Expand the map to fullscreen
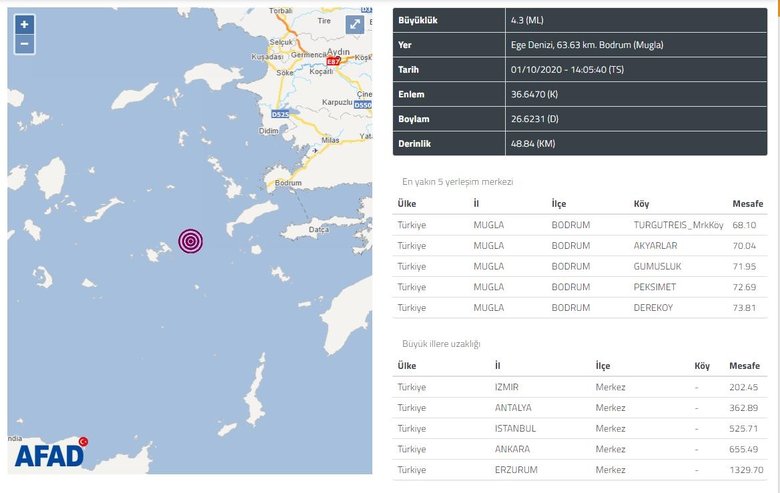 point(355,24)
